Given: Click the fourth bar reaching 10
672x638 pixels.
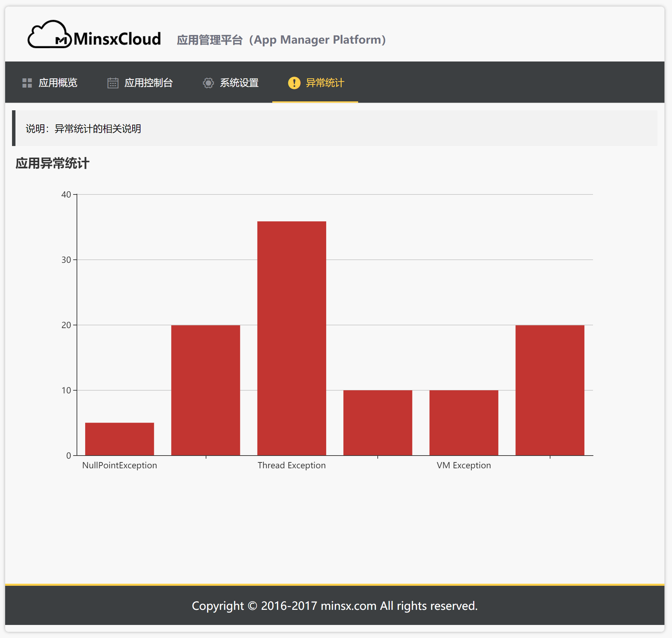Looking at the screenshot, I should (x=377, y=423).
